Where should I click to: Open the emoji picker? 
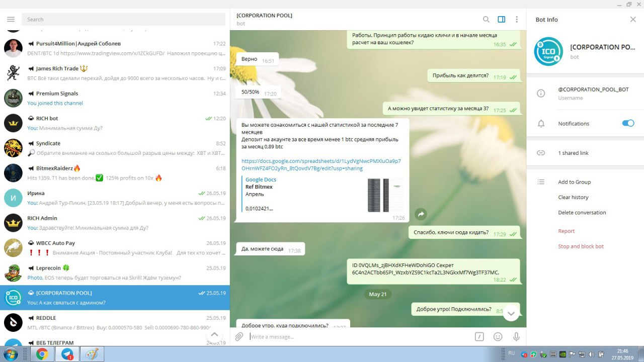point(498,336)
